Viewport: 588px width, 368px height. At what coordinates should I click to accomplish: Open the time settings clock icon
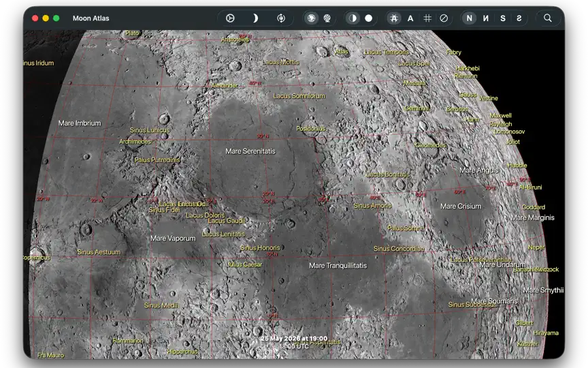[x=230, y=18]
